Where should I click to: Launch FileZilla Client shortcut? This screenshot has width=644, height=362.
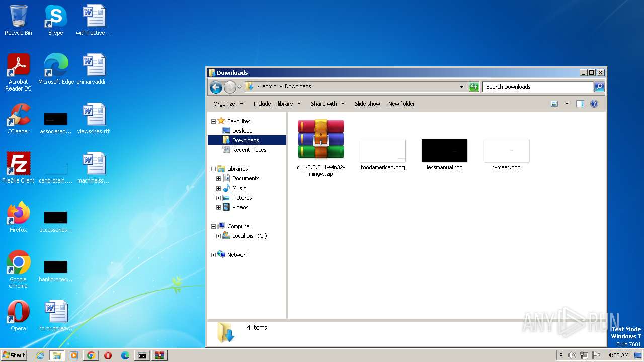coord(18,167)
